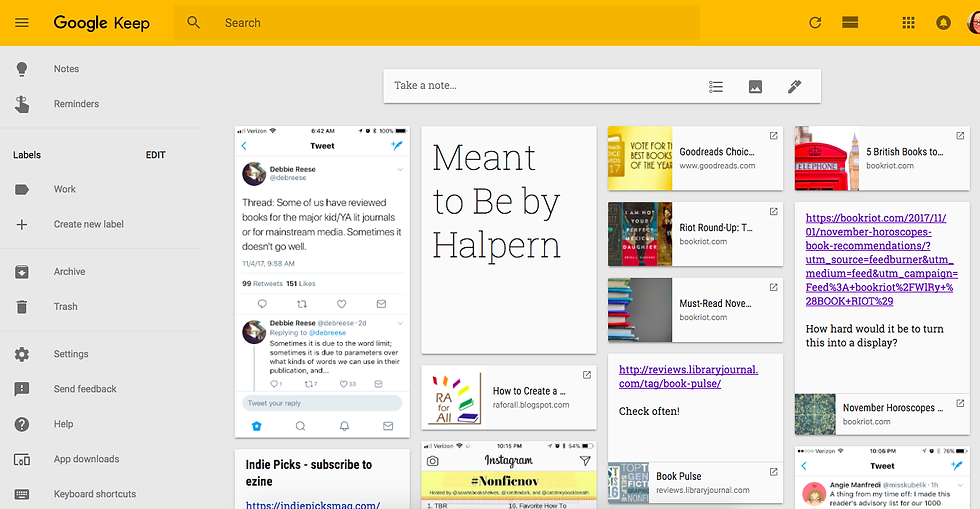Create a new list note

pos(716,86)
